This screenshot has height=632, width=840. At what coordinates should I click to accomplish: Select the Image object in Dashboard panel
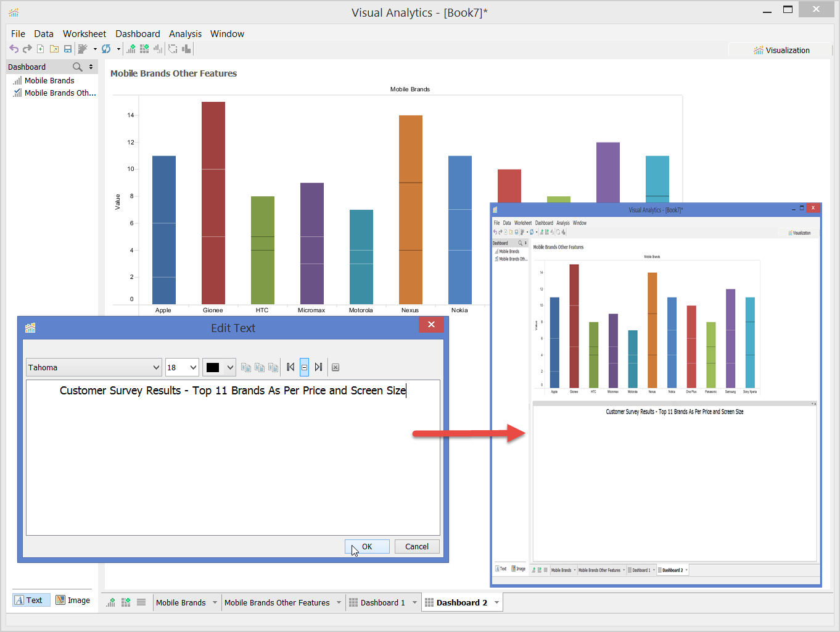pos(73,600)
